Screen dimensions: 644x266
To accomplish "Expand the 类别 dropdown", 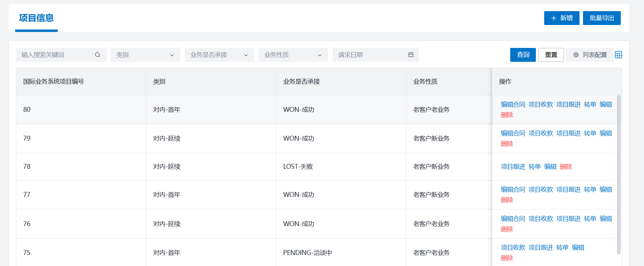I will (146, 55).
